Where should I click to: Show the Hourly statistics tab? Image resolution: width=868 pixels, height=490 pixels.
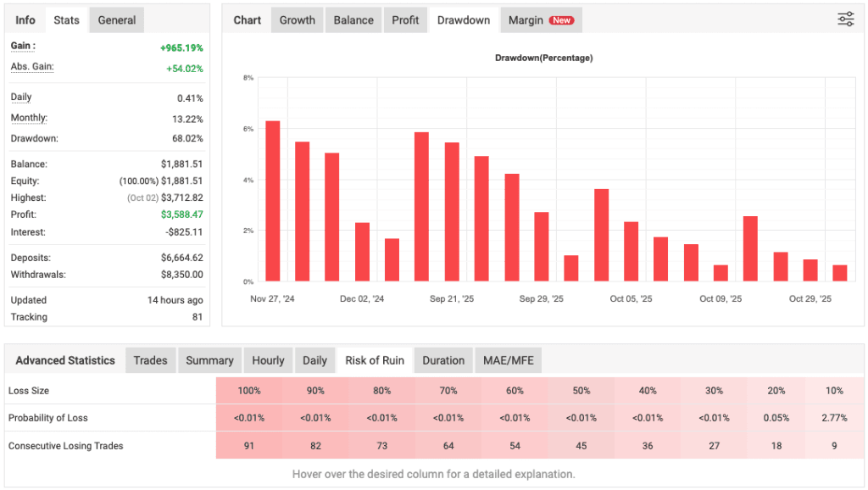pos(268,360)
